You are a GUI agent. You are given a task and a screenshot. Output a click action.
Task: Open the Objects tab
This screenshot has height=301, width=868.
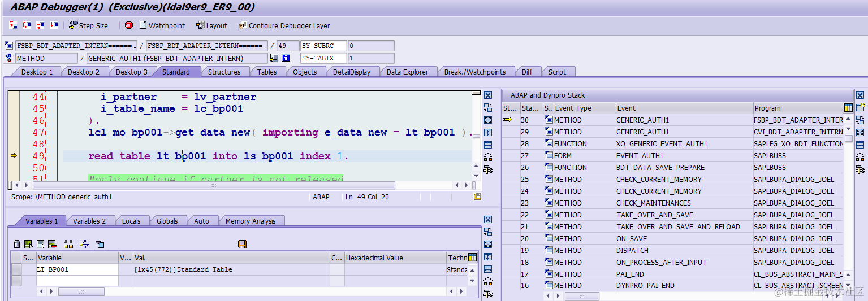point(305,72)
